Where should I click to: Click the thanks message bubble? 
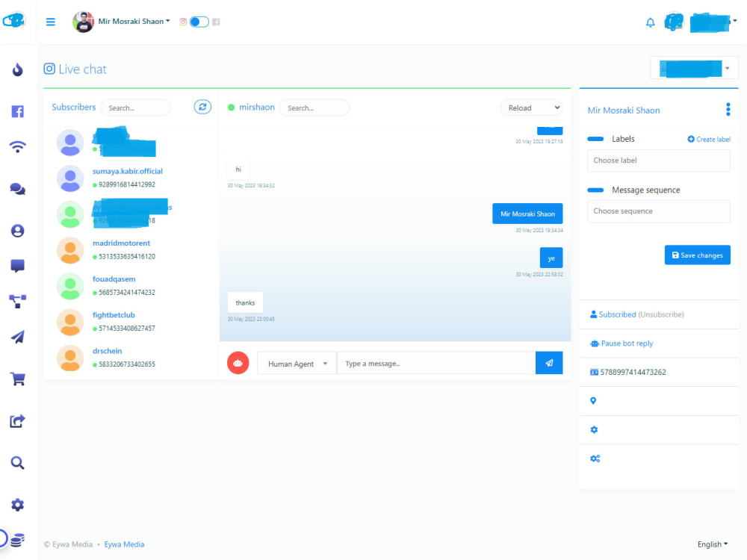click(x=245, y=302)
